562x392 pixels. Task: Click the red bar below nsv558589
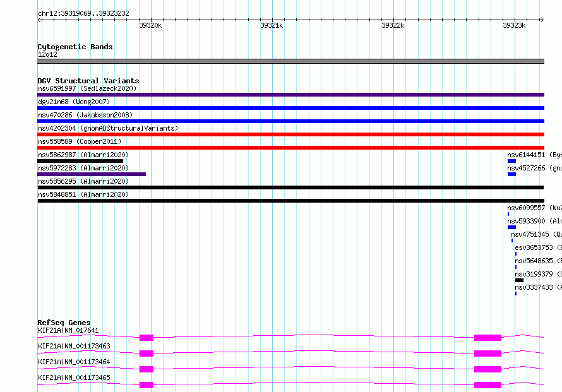290,148
